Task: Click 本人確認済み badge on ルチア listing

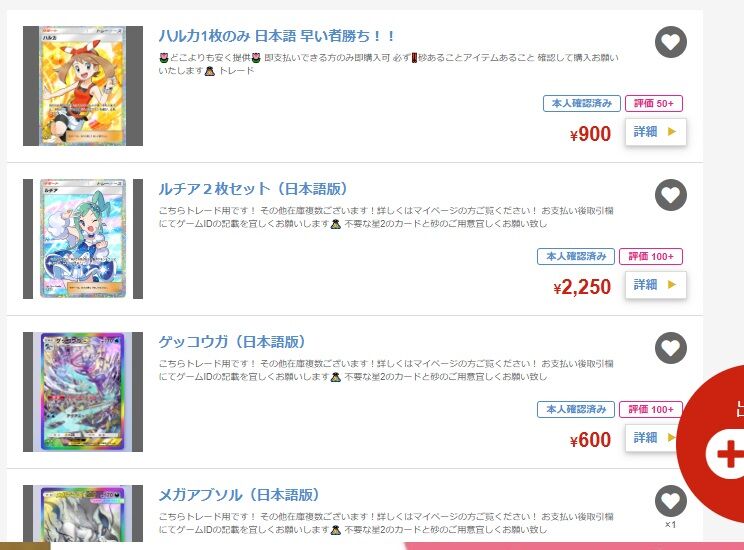Action: pyautogui.click(x=576, y=256)
